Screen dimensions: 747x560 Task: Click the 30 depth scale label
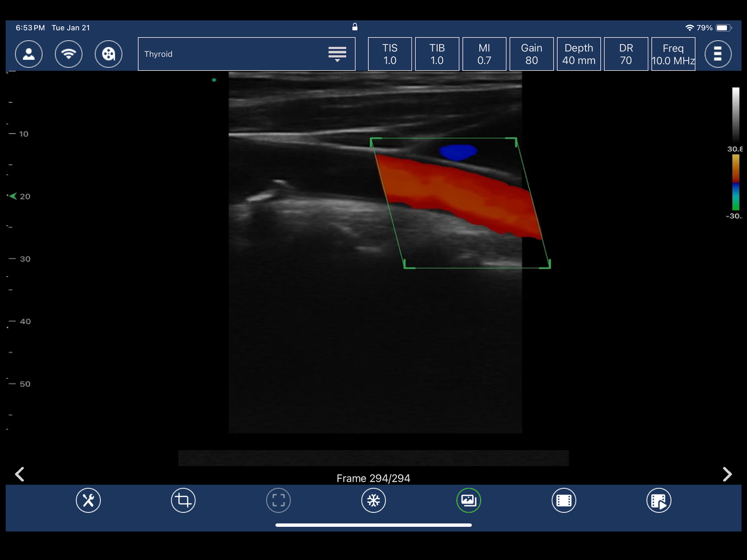point(25,259)
